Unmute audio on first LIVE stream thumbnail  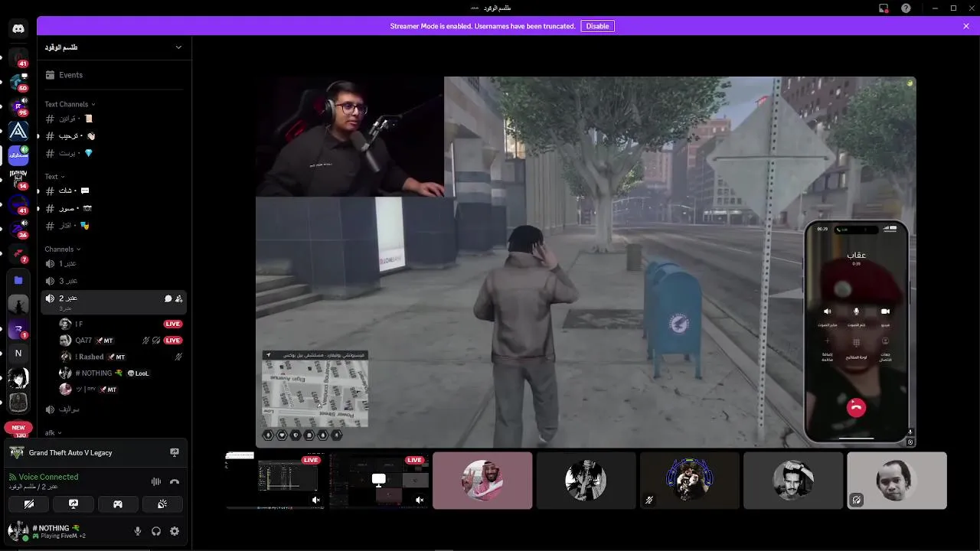[x=316, y=500]
